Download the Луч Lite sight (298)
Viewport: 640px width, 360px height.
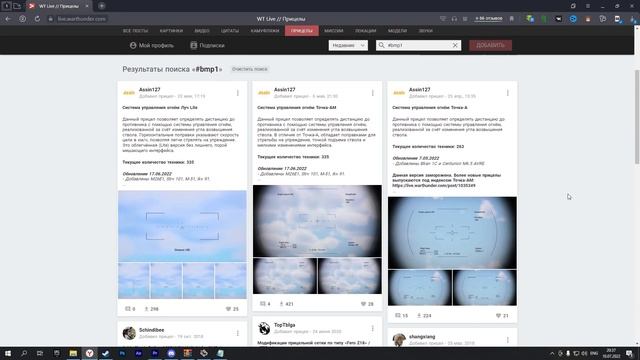[x=151, y=309]
